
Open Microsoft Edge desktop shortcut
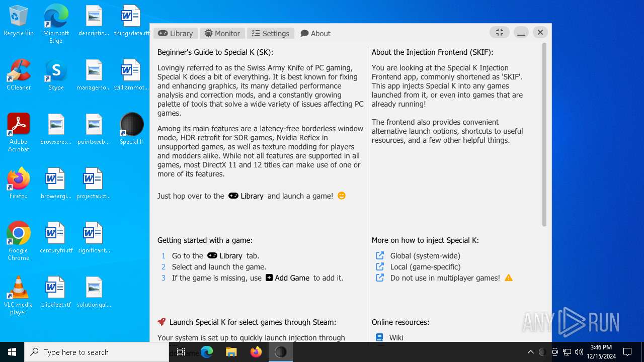pos(56,24)
